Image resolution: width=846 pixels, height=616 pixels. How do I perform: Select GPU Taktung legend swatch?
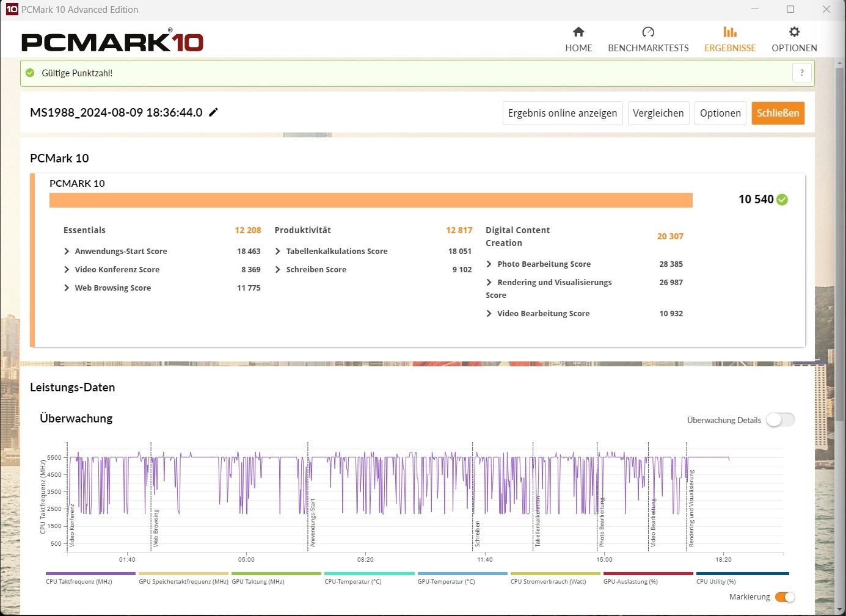[x=276, y=573]
